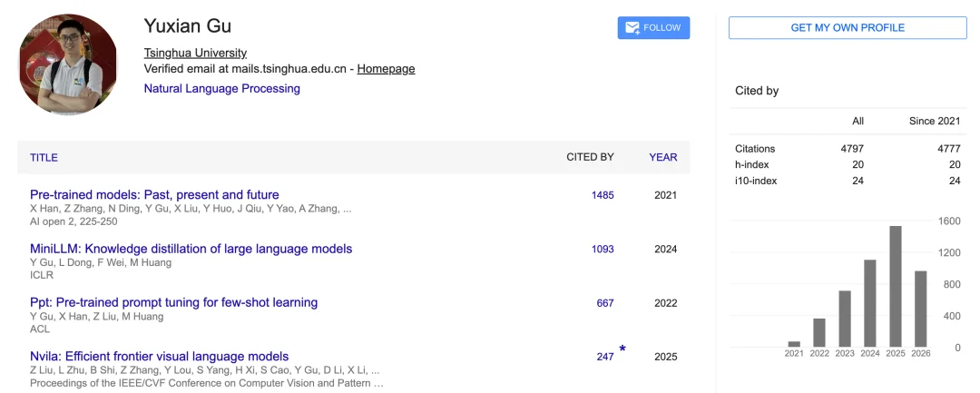Open MiniLLM knowledge distillation paper
This screenshot has height=393, width=980.
pos(191,249)
